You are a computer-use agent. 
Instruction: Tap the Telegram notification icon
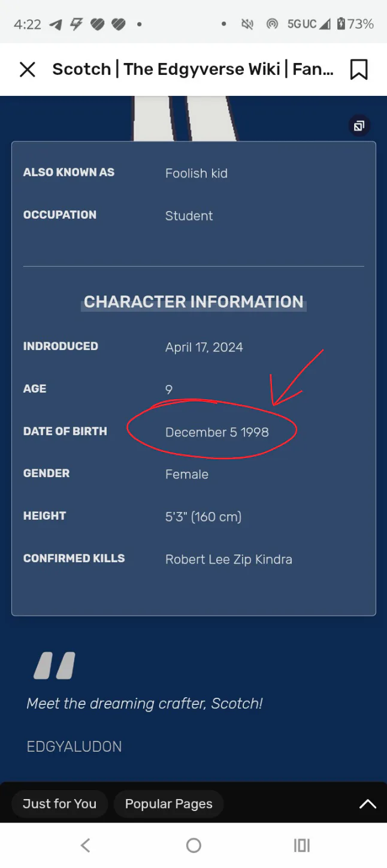(55, 24)
